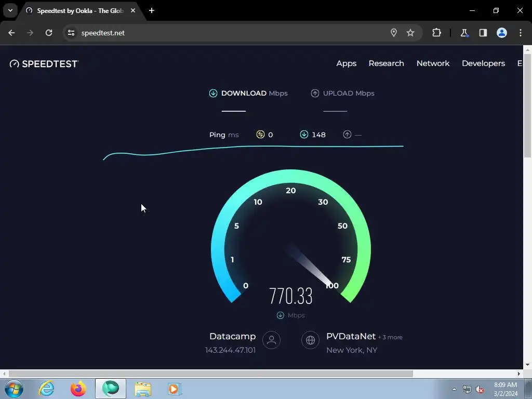The height and width of the screenshot is (399, 532).
Task: Show hidden system tray icons
Action: pyautogui.click(x=454, y=389)
